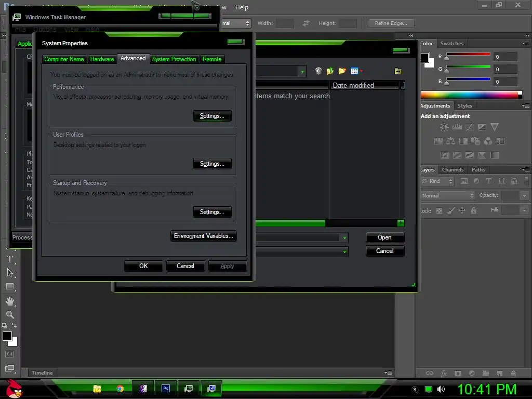532x399 pixels.
Task: Add Exposure adjustment icon
Action: tap(482, 127)
